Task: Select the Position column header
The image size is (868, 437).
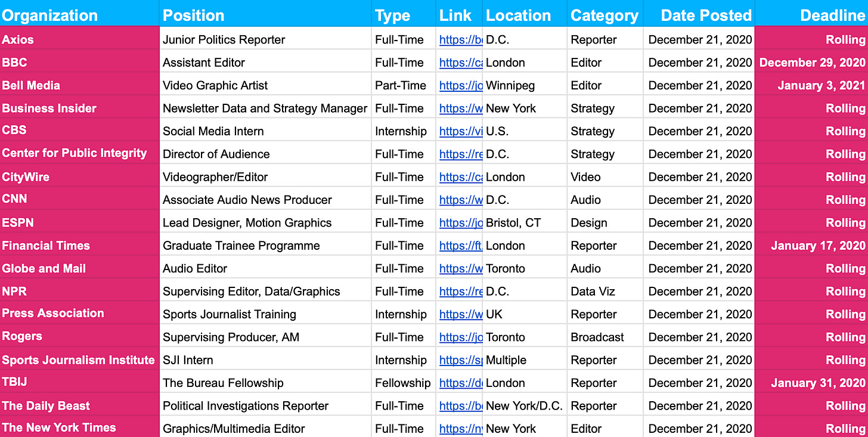Action: [x=266, y=13]
